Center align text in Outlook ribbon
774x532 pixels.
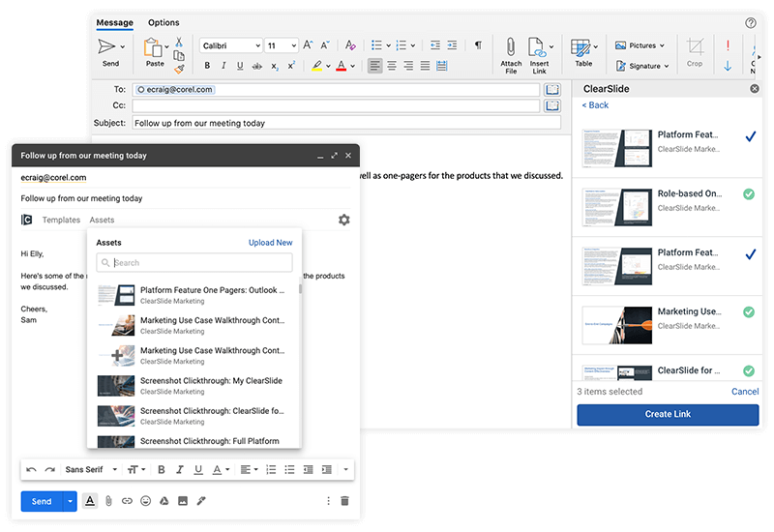click(392, 66)
